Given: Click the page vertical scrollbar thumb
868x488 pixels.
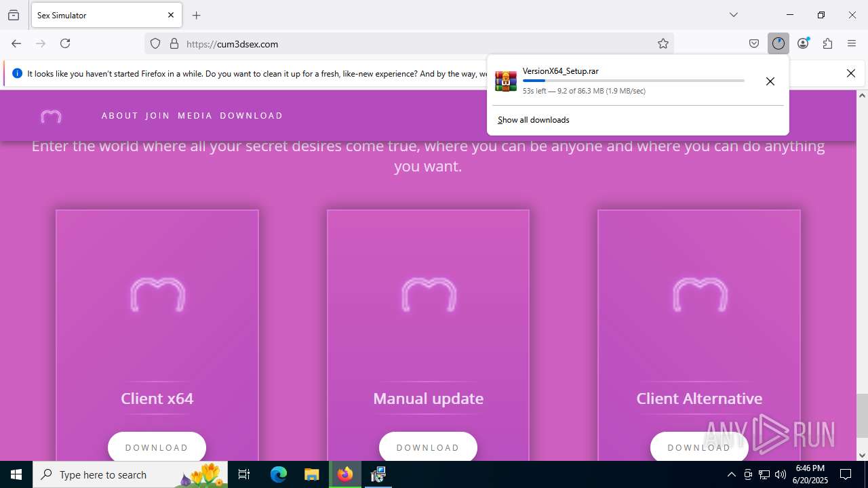Looking at the screenshot, I should click(x=863, y=415).
